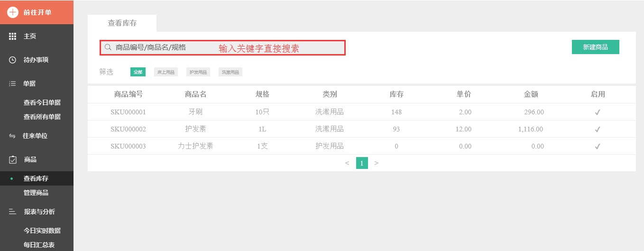Open 查看今日单据 in the sidebar
The image size is (644, 251).
[42, 102]
